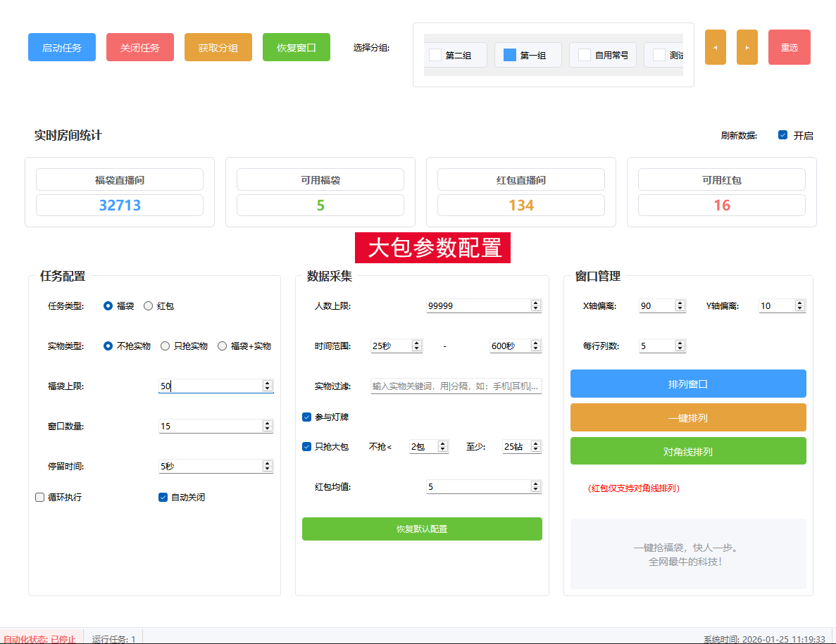
Task: Decrease the 2包 stepper value
Action: (x=442, y=450)
